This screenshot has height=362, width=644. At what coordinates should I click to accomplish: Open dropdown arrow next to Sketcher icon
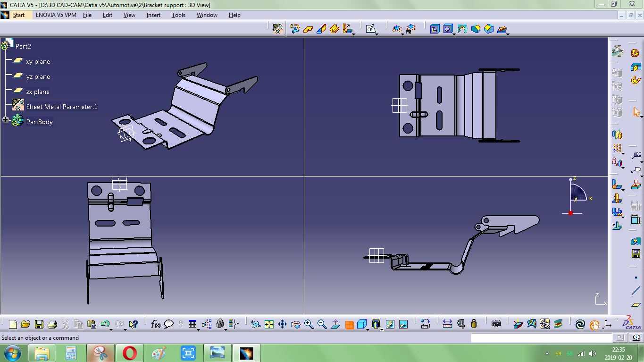[x=377, y=34]
